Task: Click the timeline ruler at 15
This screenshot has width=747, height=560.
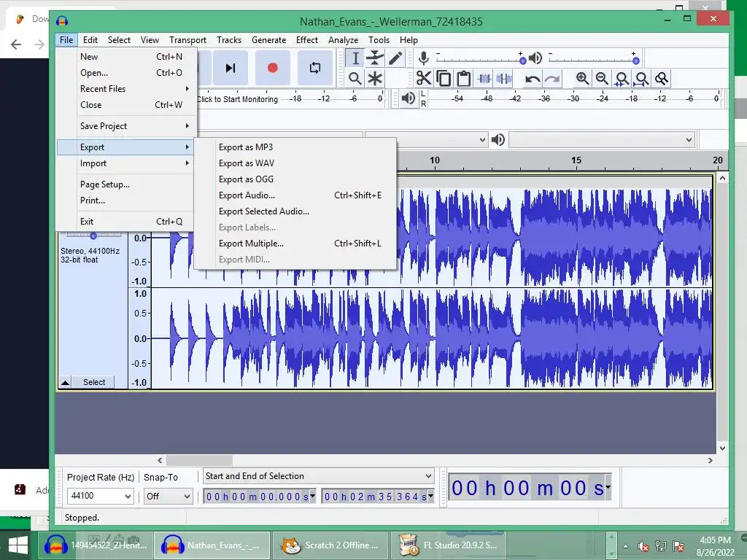Action: coord(576,160)
